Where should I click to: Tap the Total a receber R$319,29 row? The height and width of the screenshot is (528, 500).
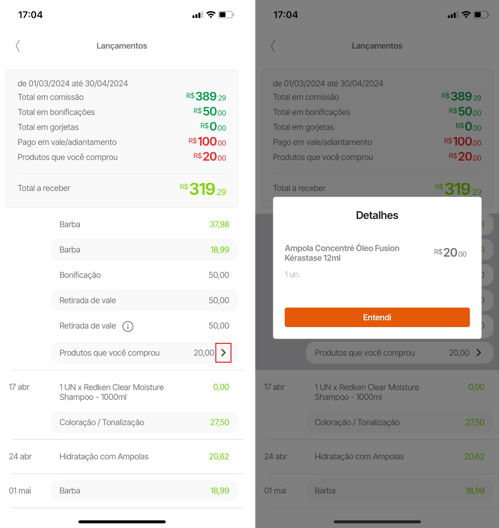[122, 188]
